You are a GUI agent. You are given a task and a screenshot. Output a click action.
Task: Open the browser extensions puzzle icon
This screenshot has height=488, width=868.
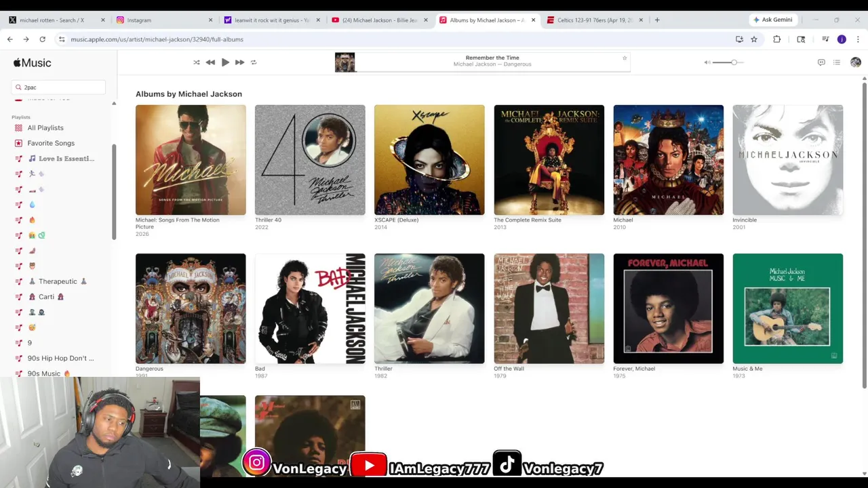point(777,39)
